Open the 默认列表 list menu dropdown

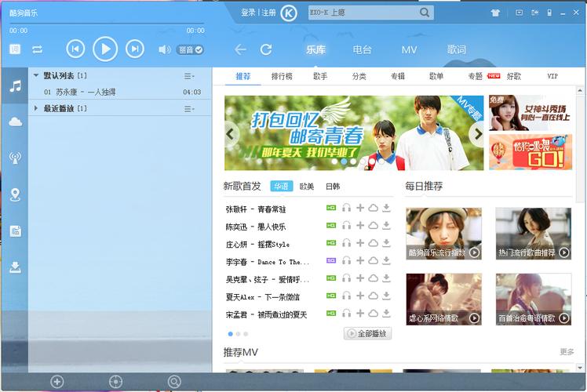coord(189,76)
